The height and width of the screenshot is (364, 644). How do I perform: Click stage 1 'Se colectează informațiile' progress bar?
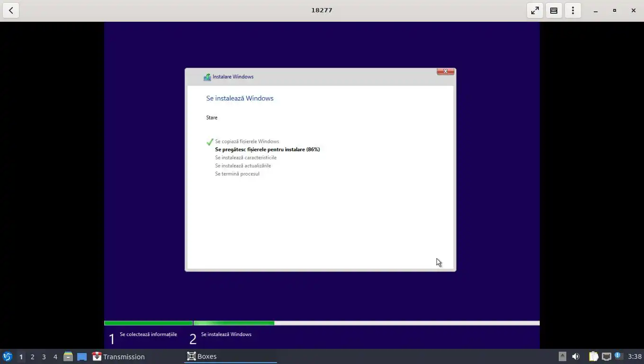point(148,323)
